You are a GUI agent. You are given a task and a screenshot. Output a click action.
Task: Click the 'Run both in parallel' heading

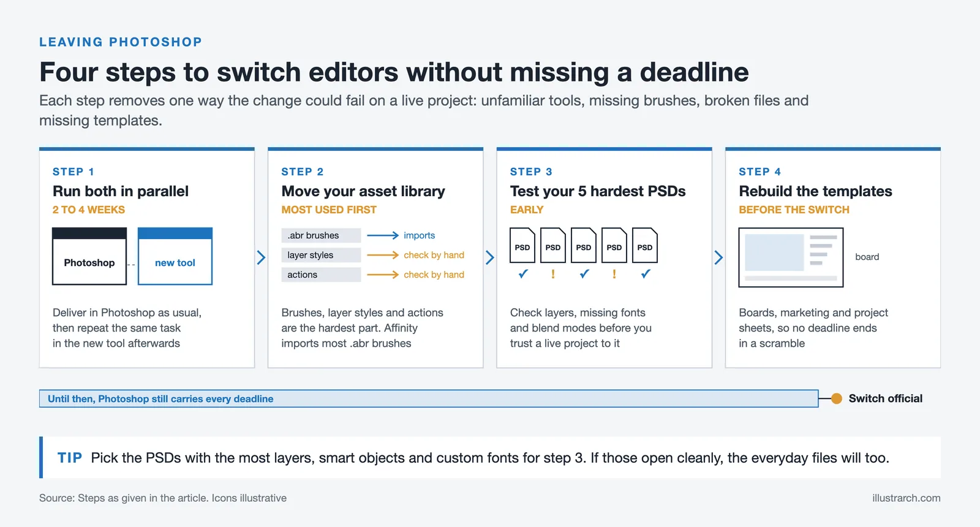[121, 191]
